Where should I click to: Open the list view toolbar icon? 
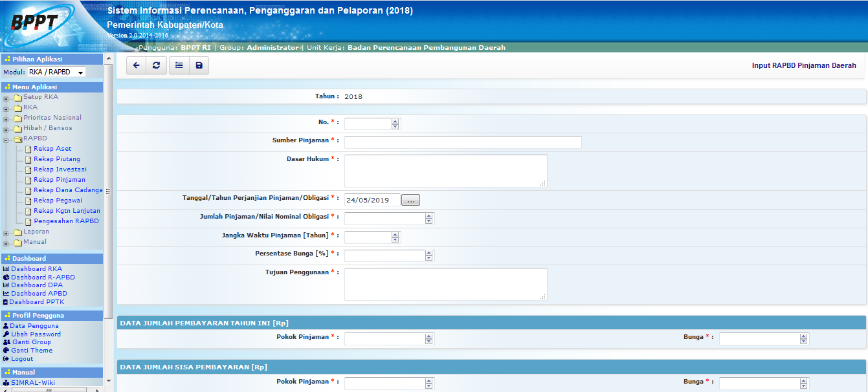(179, 65)
